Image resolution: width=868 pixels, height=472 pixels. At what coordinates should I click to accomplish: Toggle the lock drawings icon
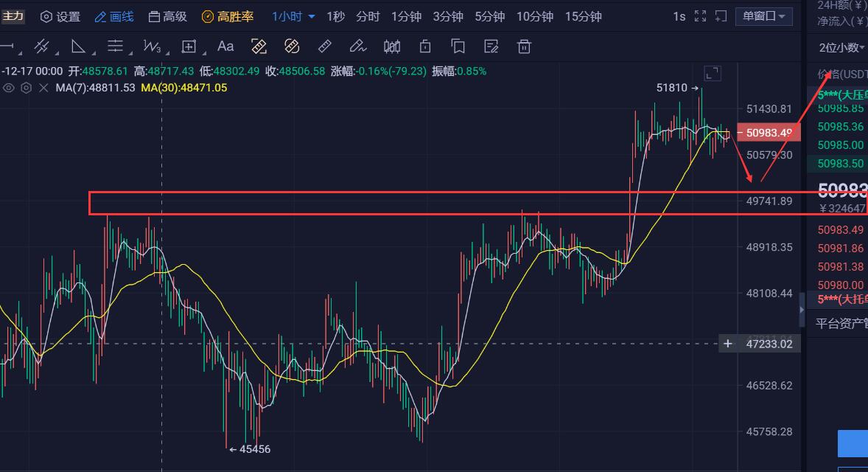click(x=425, y=46)
